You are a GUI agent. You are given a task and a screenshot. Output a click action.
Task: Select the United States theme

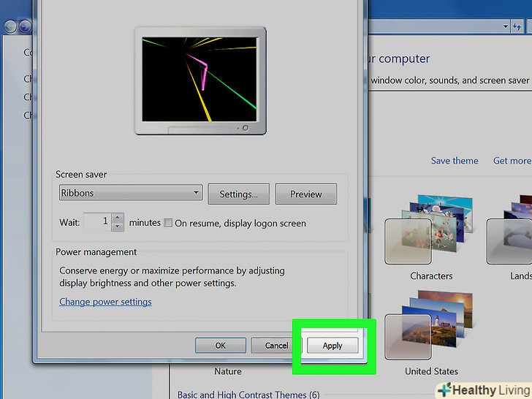[429, 332]
